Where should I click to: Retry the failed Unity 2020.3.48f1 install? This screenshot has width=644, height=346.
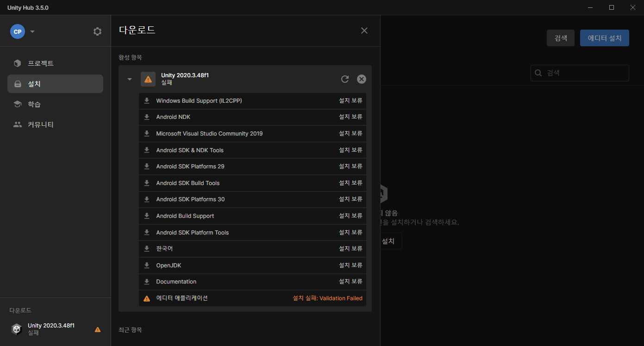[345, 79]
